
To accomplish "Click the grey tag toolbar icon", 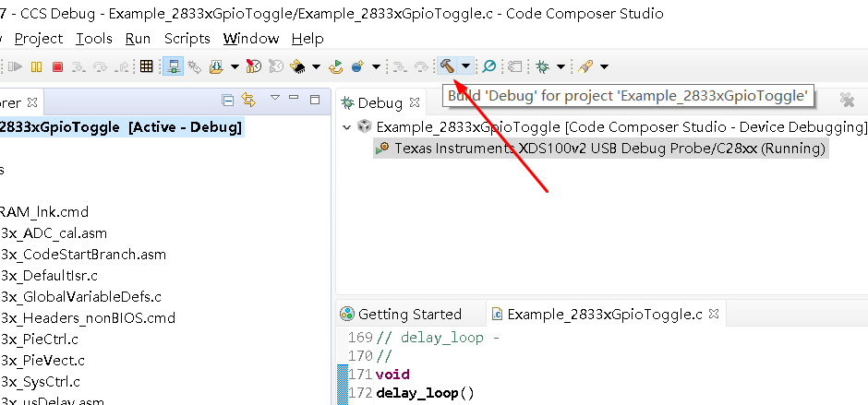I will click(x=515, y=67).
